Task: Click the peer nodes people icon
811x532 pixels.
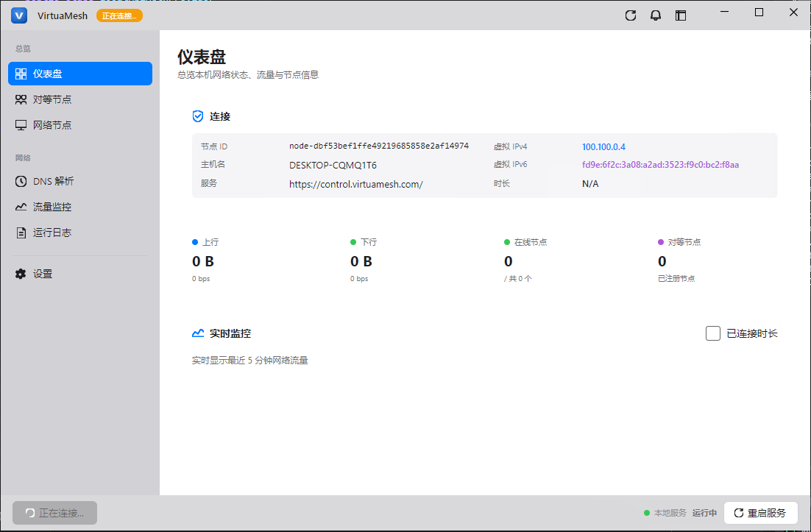Action: pos(21,99)
